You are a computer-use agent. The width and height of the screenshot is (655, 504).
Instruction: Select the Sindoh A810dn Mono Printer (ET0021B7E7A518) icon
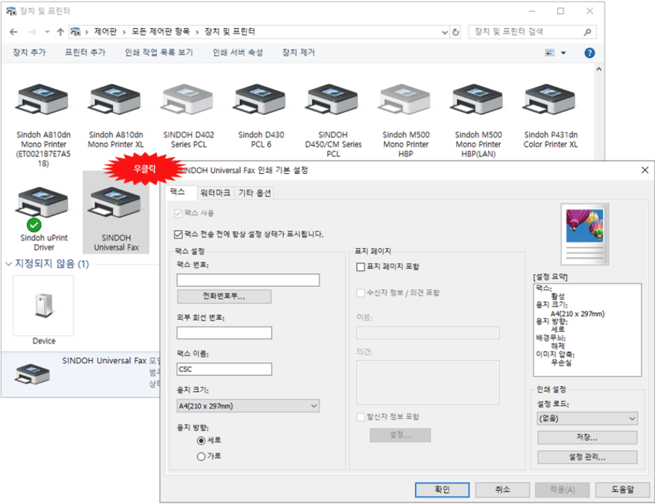click(43, 100)
